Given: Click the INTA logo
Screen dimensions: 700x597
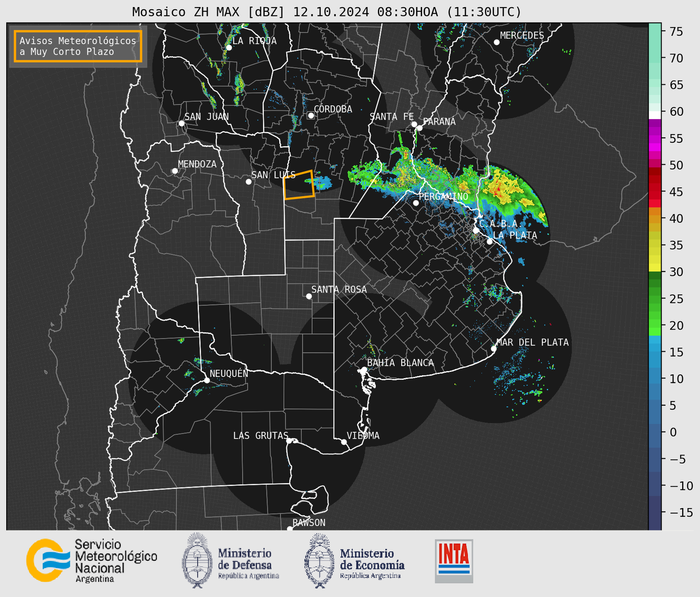Looking at the screenshot, I should pyautogui.click(x=454, y=561).
